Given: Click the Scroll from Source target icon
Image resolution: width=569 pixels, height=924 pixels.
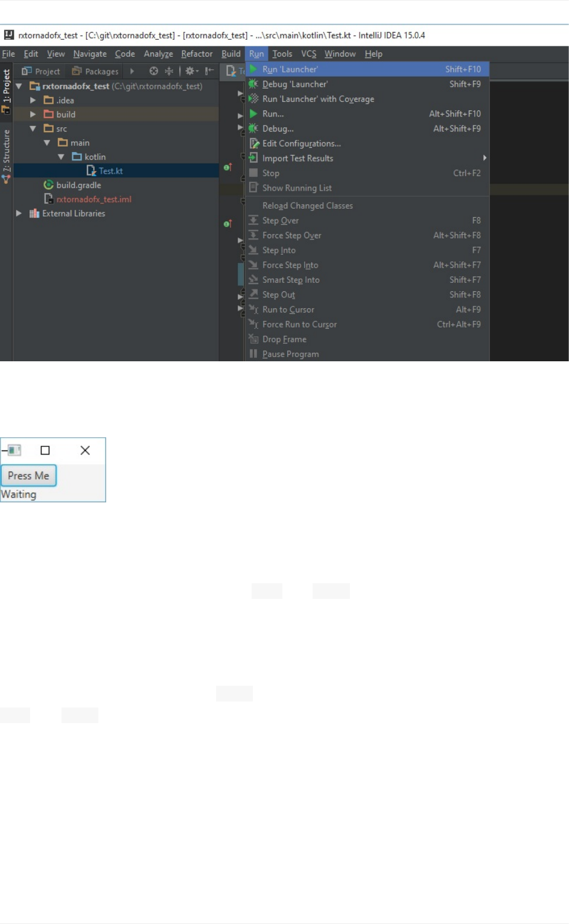Looking at the screenshot, I should 154,71.
